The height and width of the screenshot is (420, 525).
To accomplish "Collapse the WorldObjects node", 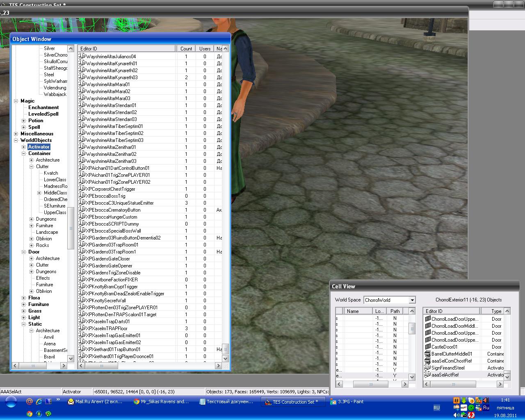I will (16, 140).
